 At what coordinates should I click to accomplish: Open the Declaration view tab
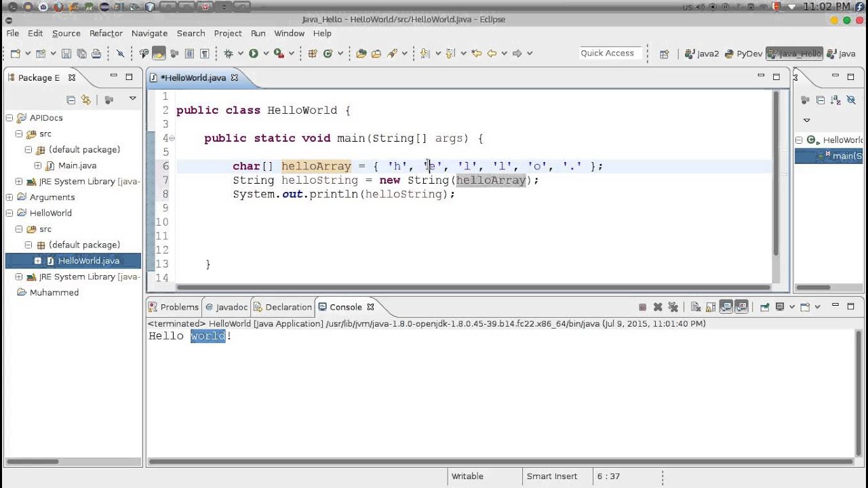283,307
